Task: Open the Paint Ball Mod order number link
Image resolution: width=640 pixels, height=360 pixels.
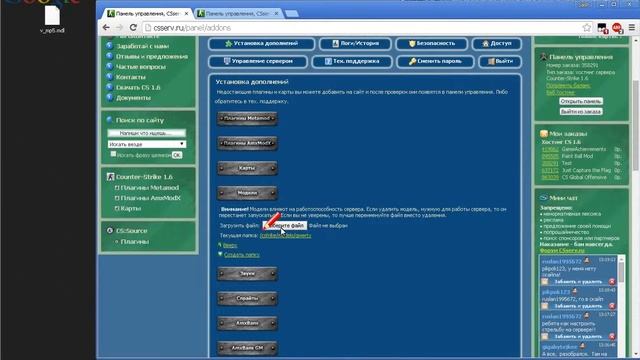Action: (550, 156)
